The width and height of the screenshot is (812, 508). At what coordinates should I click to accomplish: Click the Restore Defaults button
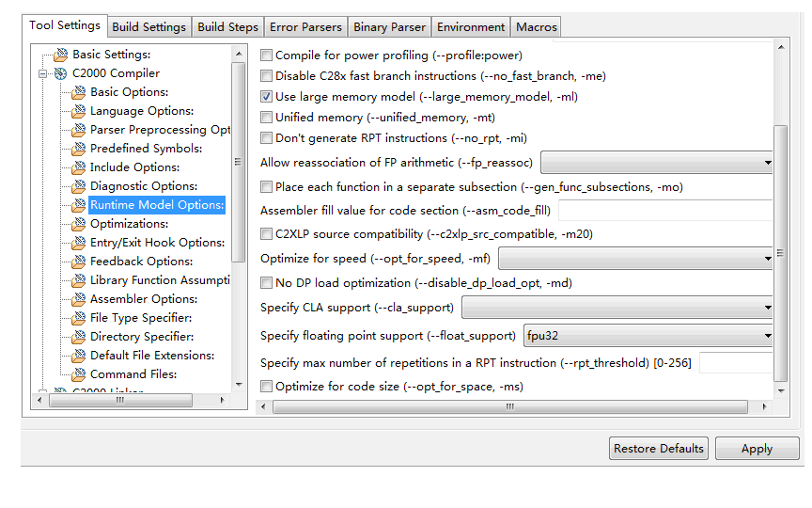click(x=658, y=449)
